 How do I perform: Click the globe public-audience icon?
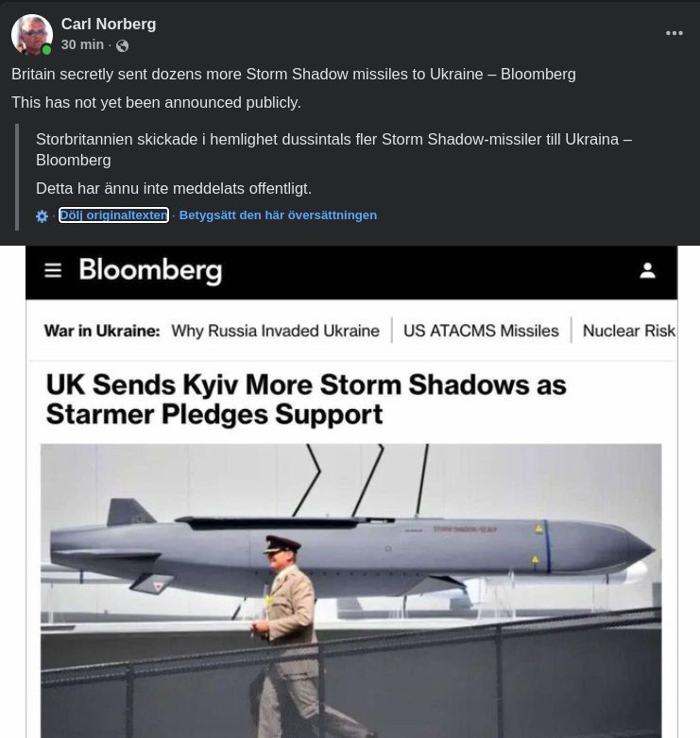pyautogui.click(x=122, y=45)
